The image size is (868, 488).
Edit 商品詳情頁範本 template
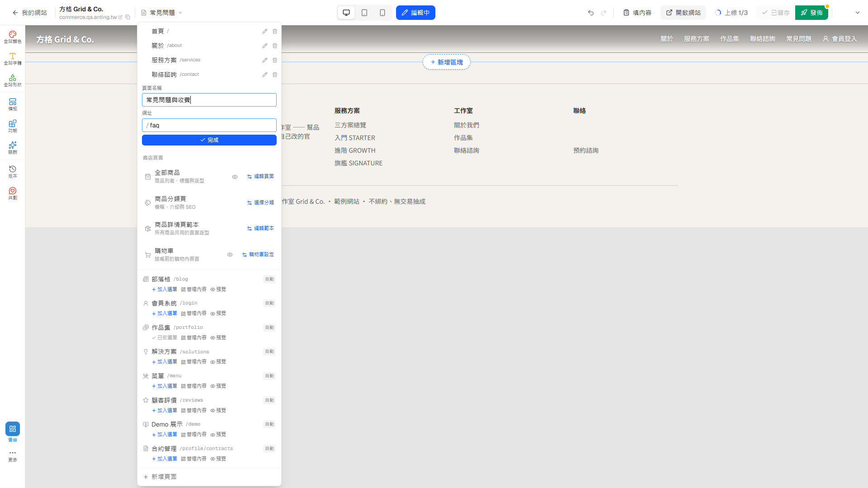260,229
